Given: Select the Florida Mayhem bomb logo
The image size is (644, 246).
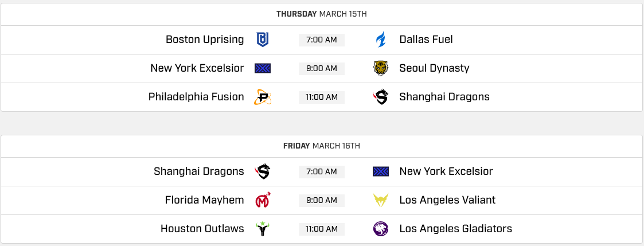Looking at the screenshot, I should pos(263,200).
